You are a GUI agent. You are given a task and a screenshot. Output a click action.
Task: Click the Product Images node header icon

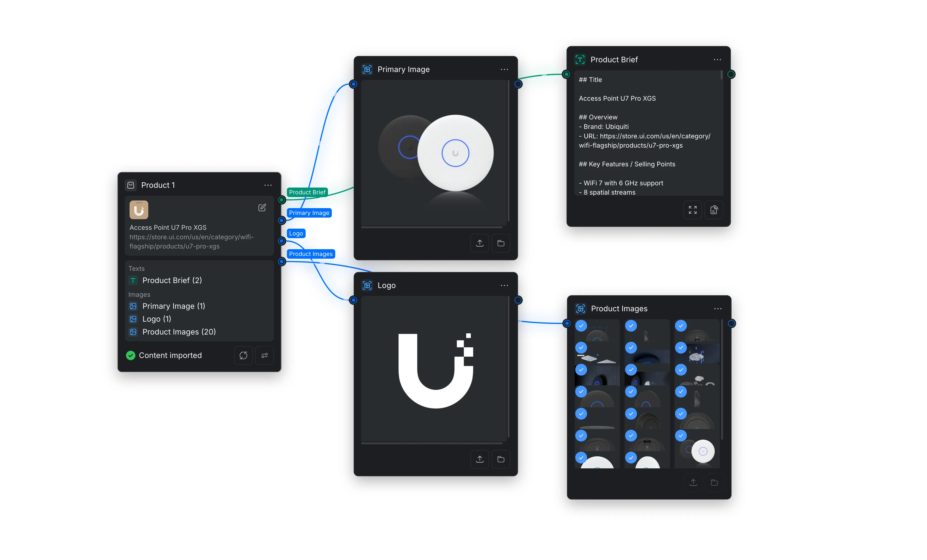(581, 309)
